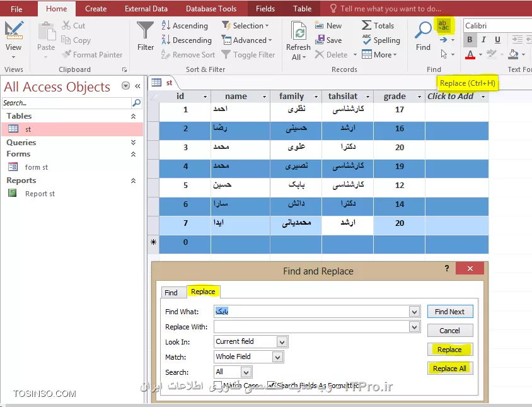Image resolution: width=532 pixels, height=407 pixels.
Task: Open the Search direction dropdown
Action: click(x=246, y=372)
